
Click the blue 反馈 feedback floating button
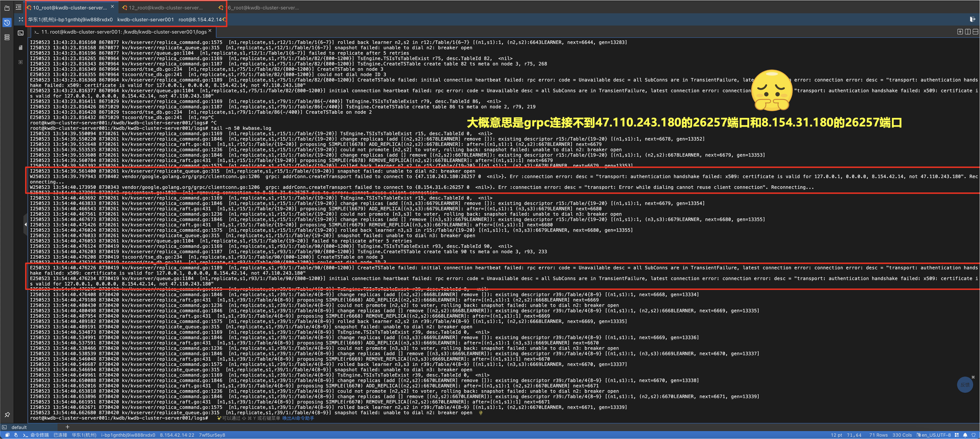(x=964, y=385)
